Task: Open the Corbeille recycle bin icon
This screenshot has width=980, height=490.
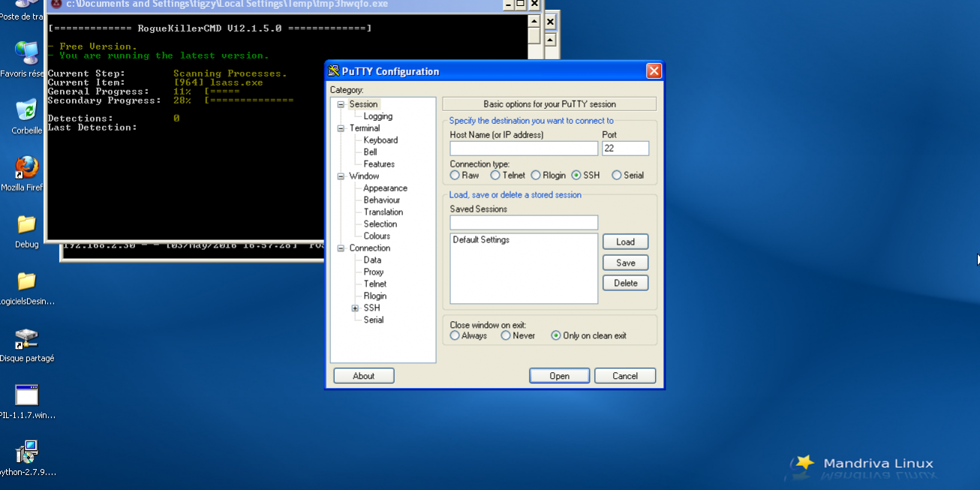Action: point(26,111)
